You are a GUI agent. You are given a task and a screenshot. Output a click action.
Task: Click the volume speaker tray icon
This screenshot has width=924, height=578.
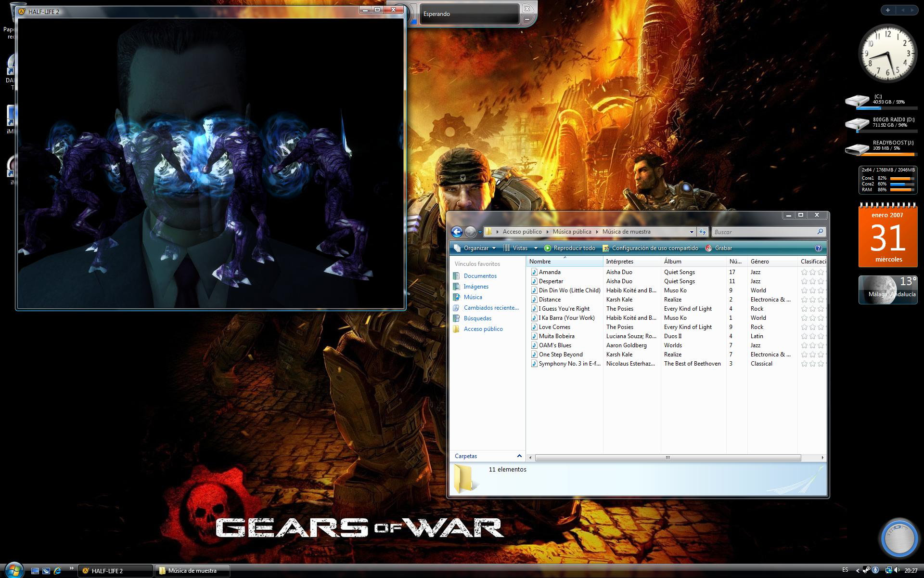coord(897,570)
